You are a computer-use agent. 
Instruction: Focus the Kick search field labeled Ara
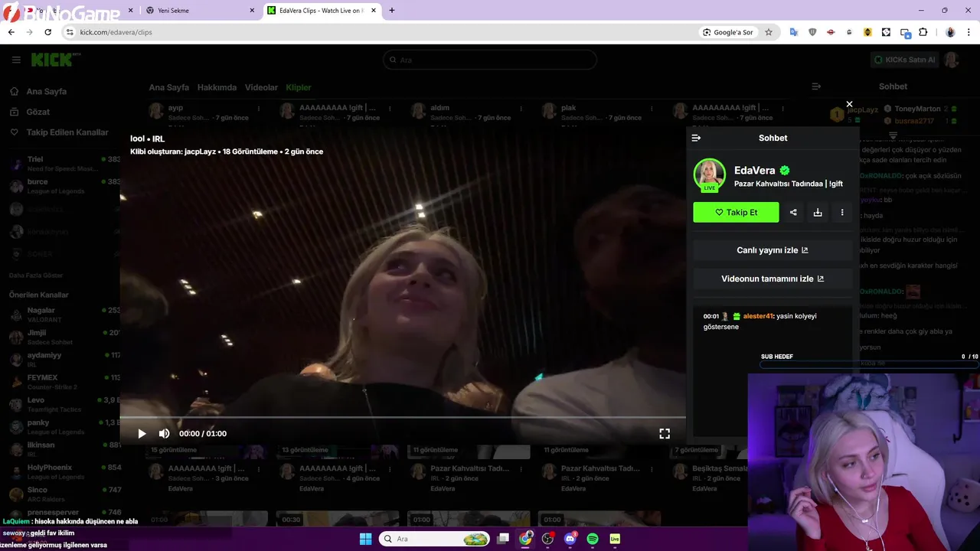490,60
